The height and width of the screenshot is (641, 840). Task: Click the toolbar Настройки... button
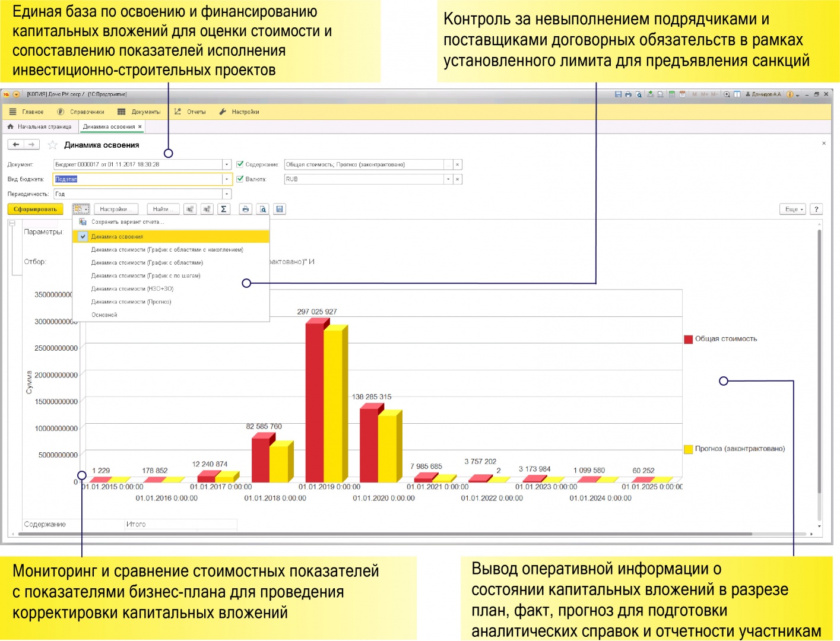pos(116,209)
